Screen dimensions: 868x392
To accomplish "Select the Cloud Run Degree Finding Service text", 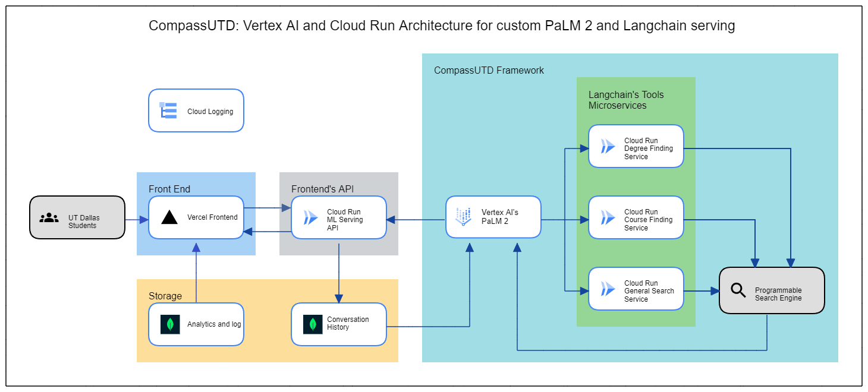I will [x=649, y=148].
